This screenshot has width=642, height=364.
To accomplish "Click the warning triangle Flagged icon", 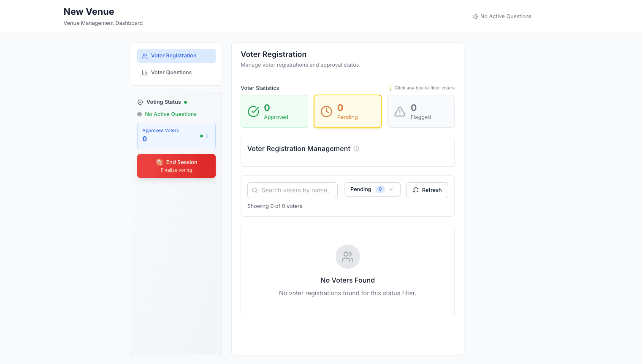I will (400, 111).
